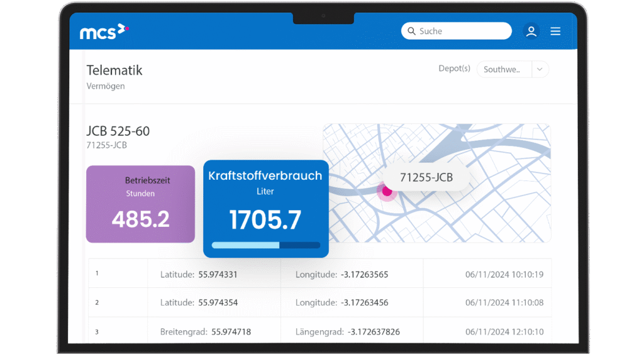The width and height of the screenshot is (644, 354).
Task: Click asset ID 71255-JCB under title
Action: (x=106, y=145)
